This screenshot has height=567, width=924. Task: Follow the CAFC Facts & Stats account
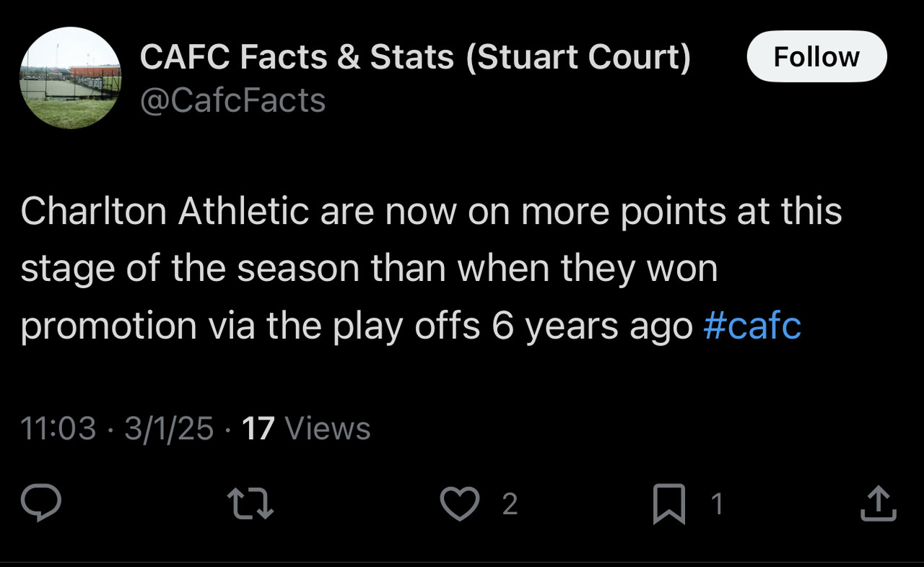click(x=816, y=56)
